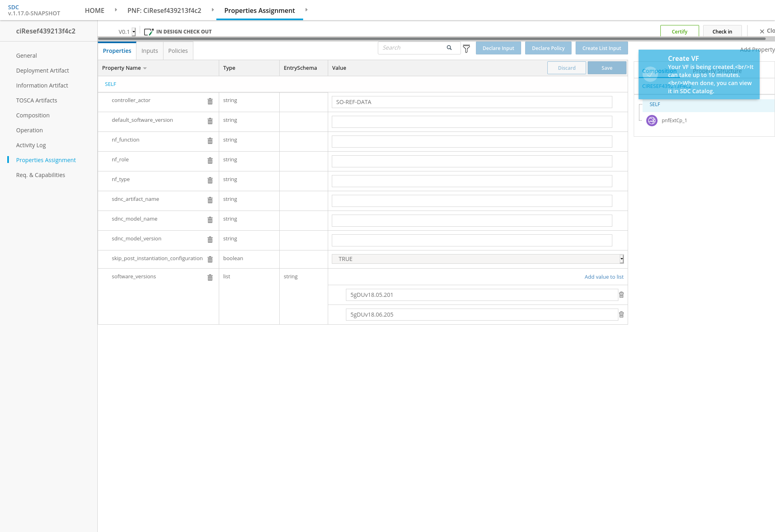Viewport: 775px width, 532px height.
Task: Click the search magnifier icon
Action: point(449,48)
